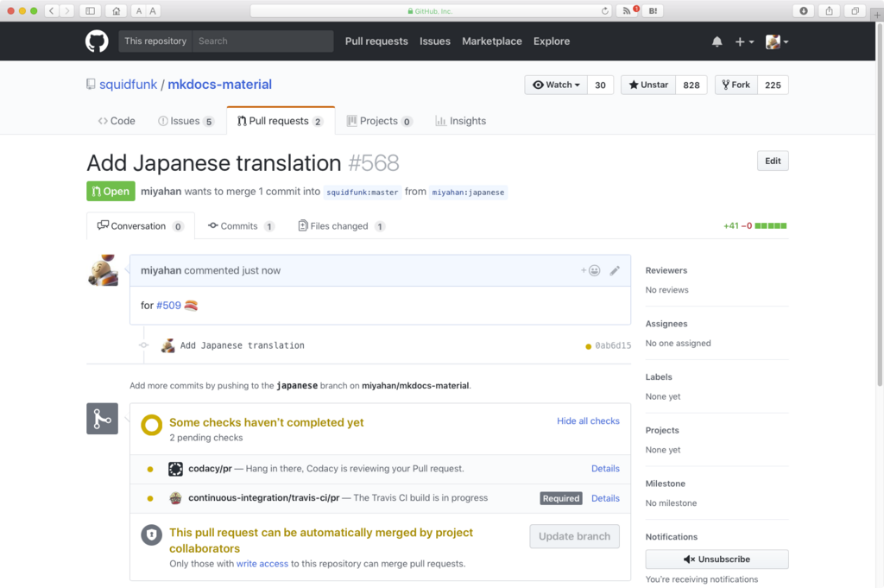
Task: Open the Files changed tab
Action: click(x=341, y=225)
